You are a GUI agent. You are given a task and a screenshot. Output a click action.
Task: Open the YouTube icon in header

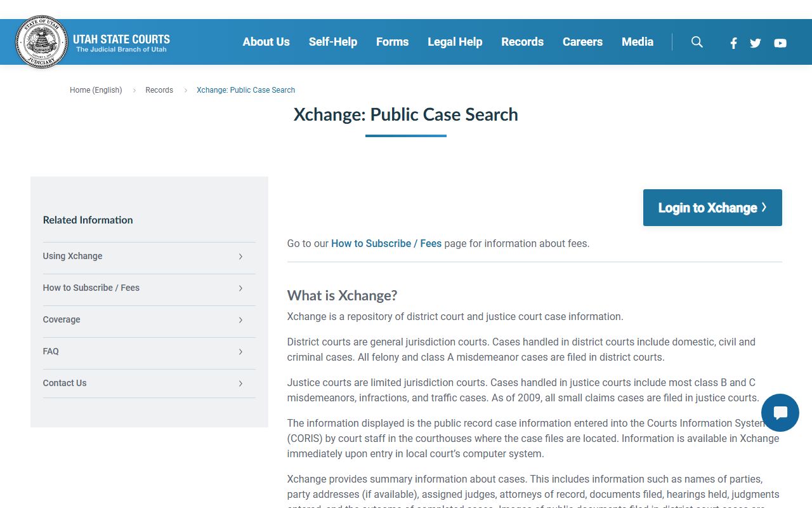coord(780,43)
